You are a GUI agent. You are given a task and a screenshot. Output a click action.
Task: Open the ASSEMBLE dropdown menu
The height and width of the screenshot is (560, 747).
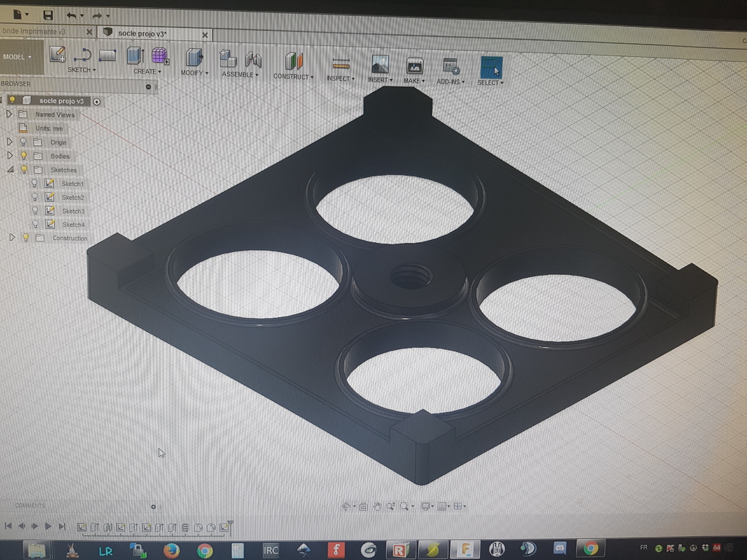(x=239, y=74)
